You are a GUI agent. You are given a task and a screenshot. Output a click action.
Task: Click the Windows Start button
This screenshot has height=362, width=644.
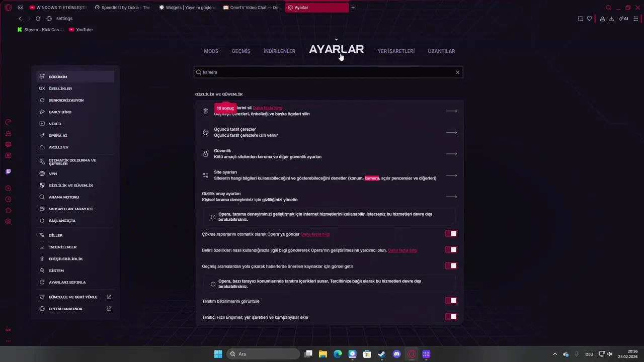tap(218, 354)
